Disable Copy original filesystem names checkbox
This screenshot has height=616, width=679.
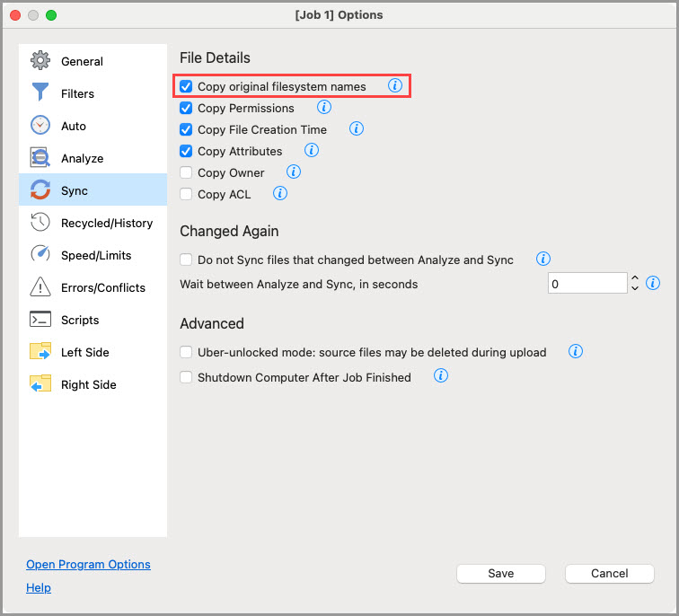click(186, 86)
